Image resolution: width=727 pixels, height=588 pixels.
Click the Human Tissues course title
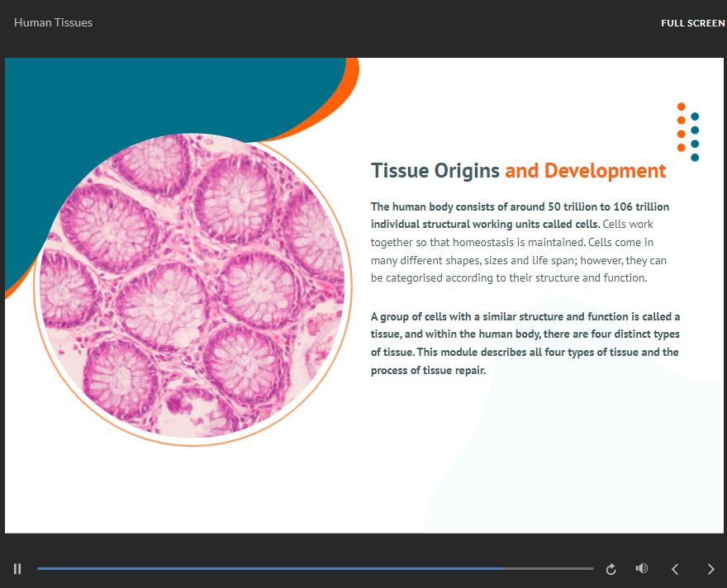54,22
